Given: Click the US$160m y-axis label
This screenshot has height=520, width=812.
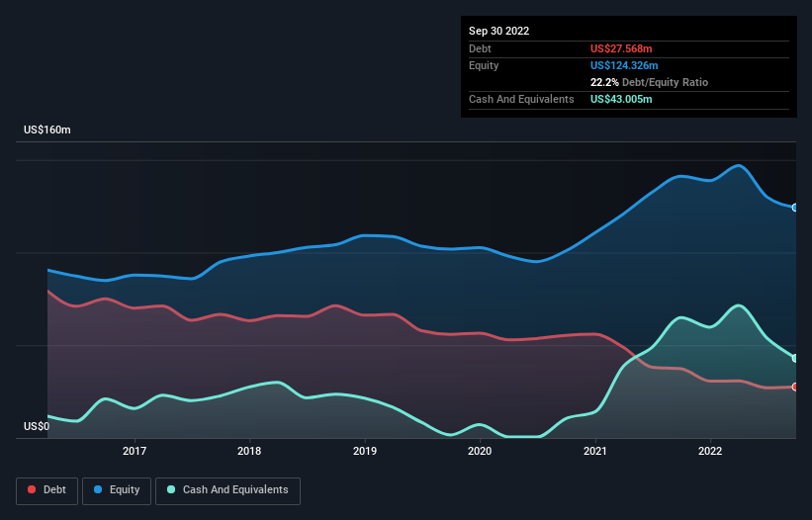Looking at the screenshot, I should pyautogui.click(x=47, y=130).
